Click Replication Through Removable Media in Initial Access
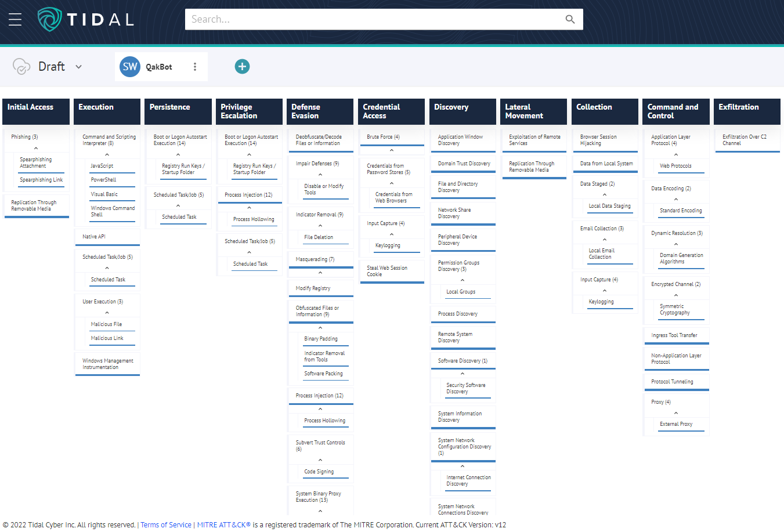This screenshot has height=532, width=784. coord(36,206)
